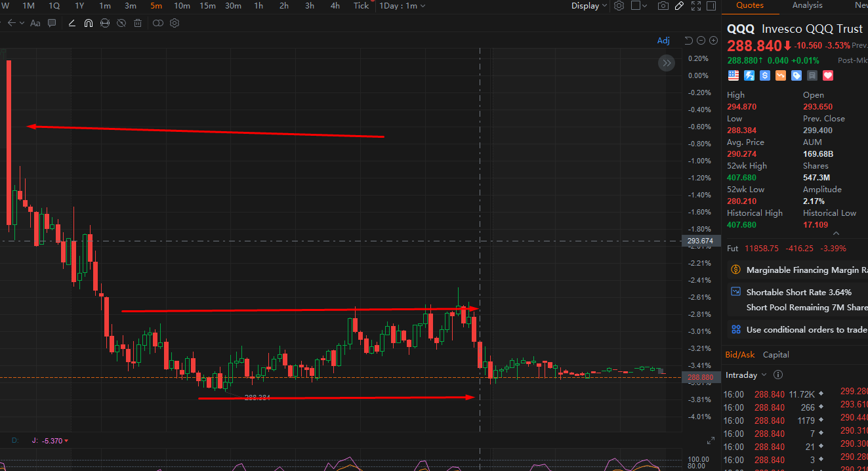Screen dimensions: 868x471
Task: Click the blue price tag icon
Action: 796,75
